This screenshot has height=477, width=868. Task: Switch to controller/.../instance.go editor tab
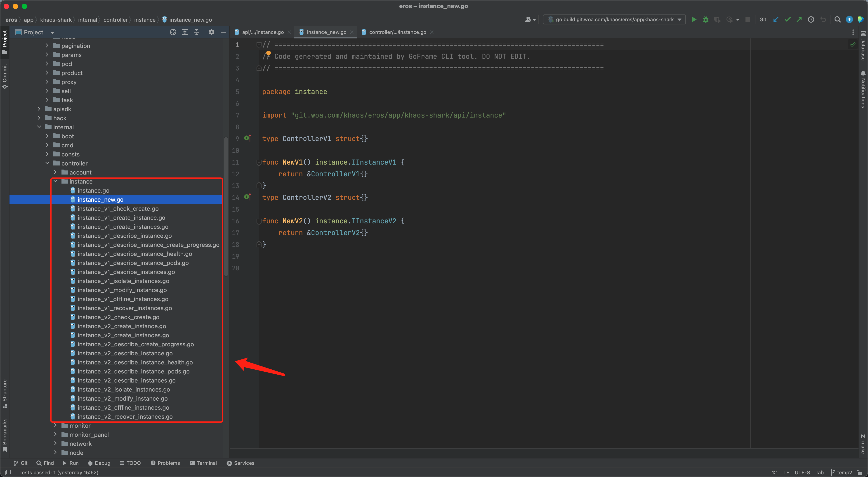coord(397,32)
